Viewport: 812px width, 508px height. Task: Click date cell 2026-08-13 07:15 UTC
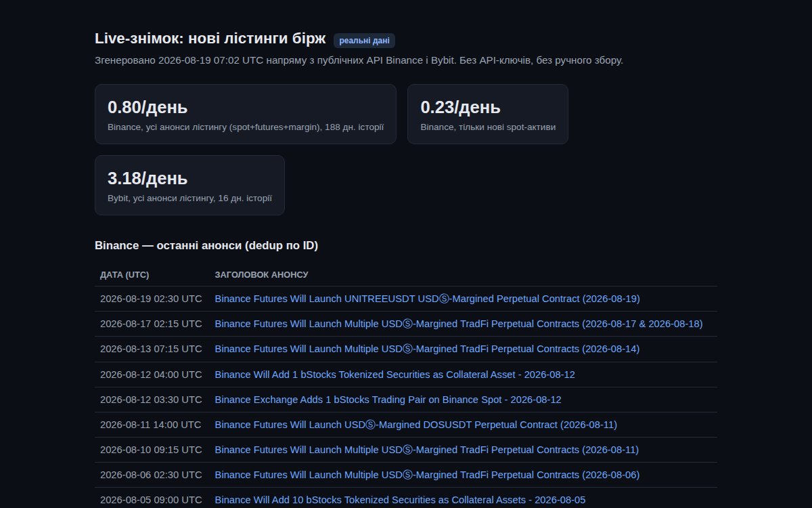point(151,349)
